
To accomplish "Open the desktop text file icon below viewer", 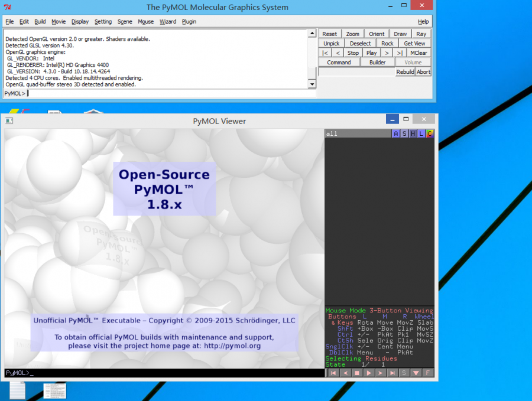I will click(x=17, y=390).
